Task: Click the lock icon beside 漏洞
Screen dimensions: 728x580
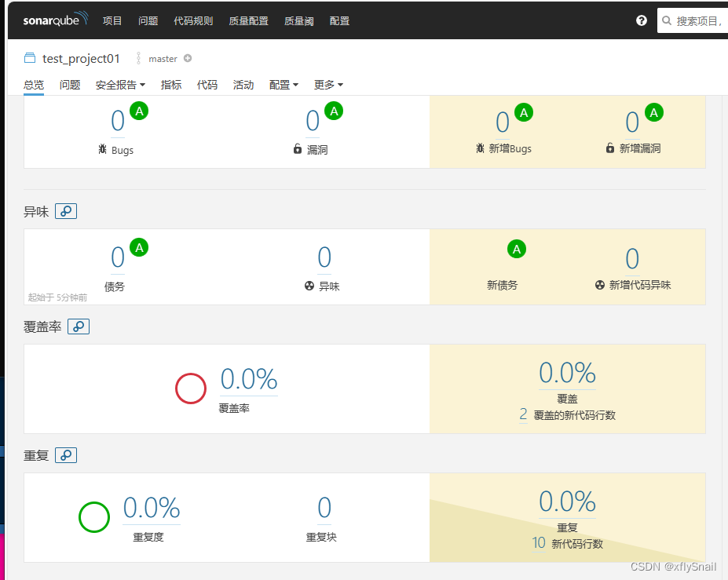Action: tap(298, 148)
